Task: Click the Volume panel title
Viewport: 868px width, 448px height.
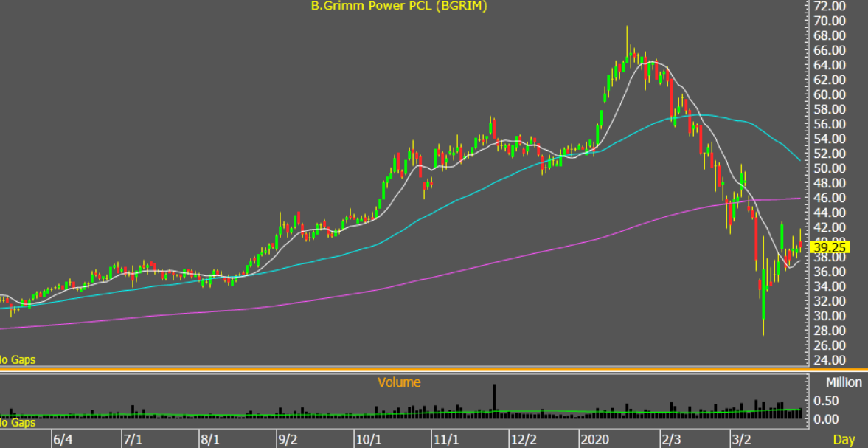Action: 399,382
